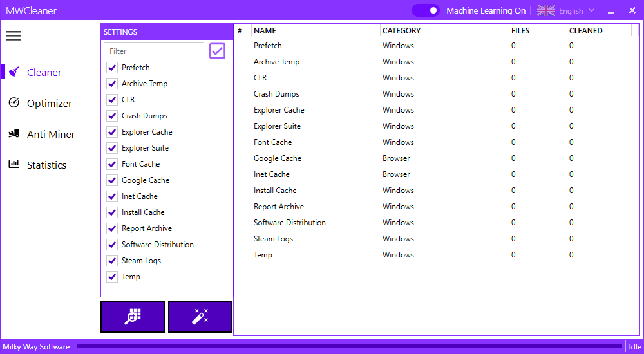Select the Prefetch row name
The image size is (644, 354).
tap(268, 46)
